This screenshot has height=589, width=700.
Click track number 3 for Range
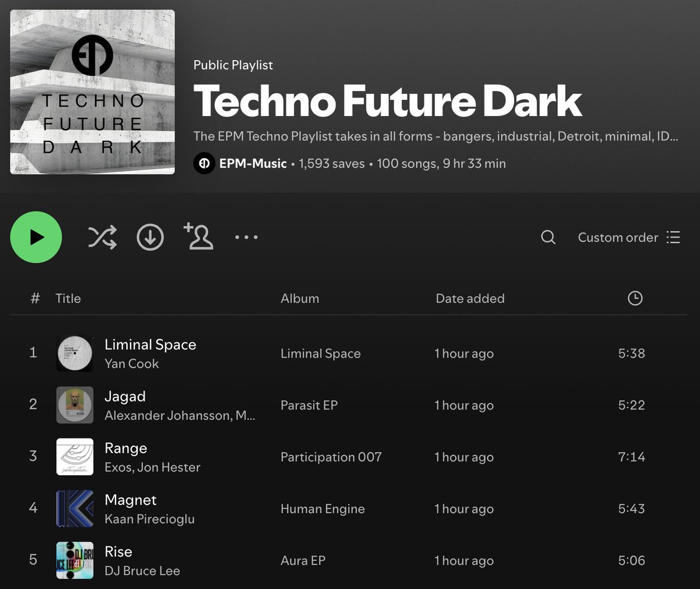[x=33, y=456]
